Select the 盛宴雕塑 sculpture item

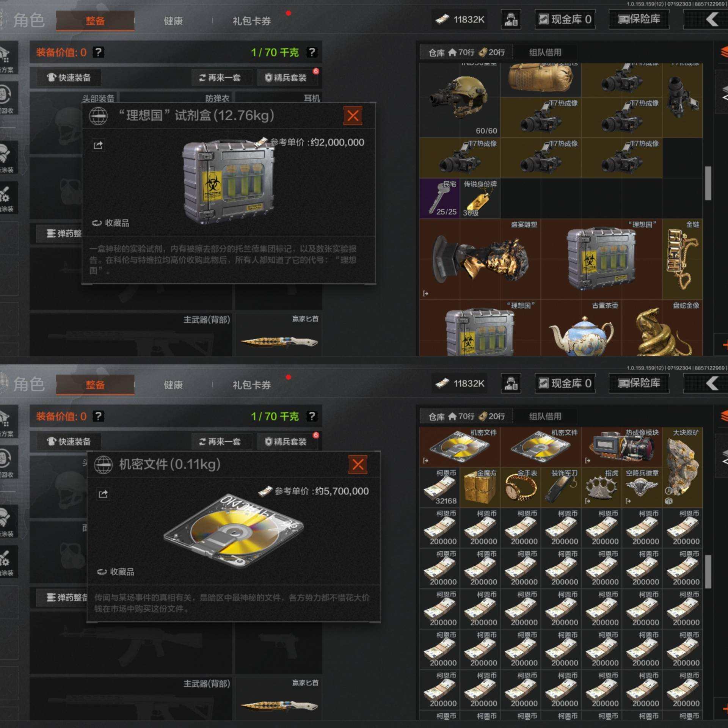pos(480,259)
